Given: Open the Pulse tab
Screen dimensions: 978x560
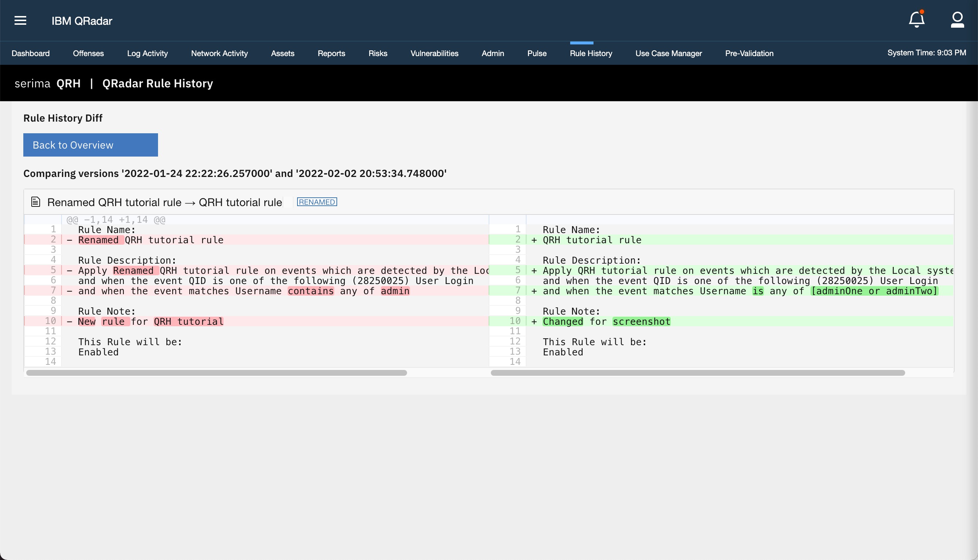Looking at the screenshot, I should coord(537,53).
